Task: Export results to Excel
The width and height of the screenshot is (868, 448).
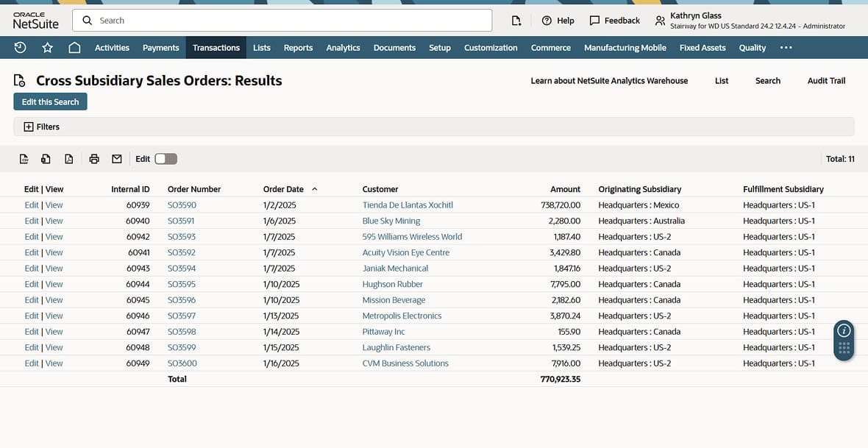Action: (x=46, y=158)
